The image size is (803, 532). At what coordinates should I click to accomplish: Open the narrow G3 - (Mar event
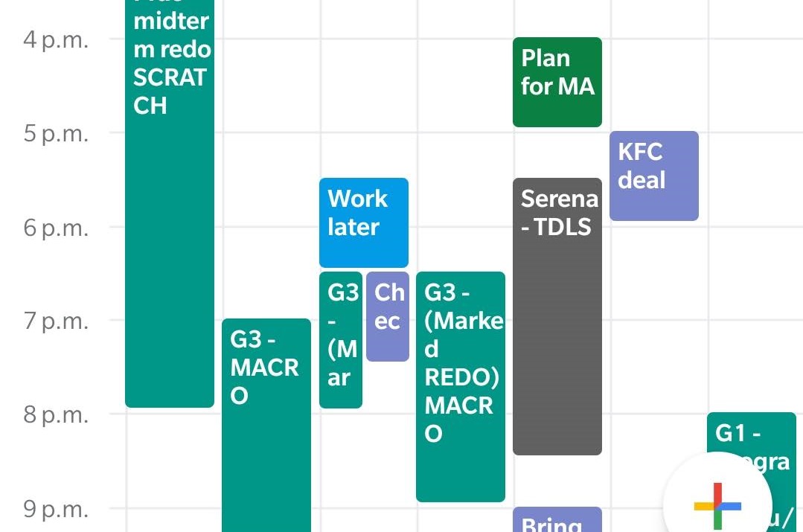click(x=341, y=340)
